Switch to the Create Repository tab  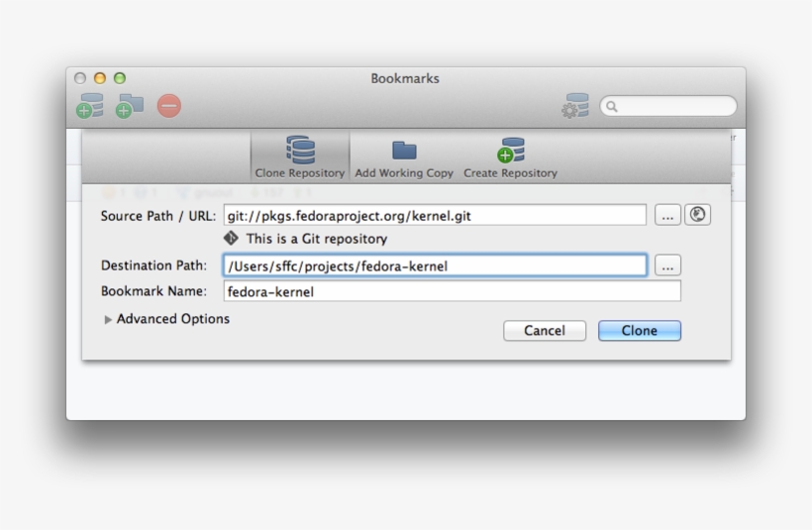click(510, 159)
